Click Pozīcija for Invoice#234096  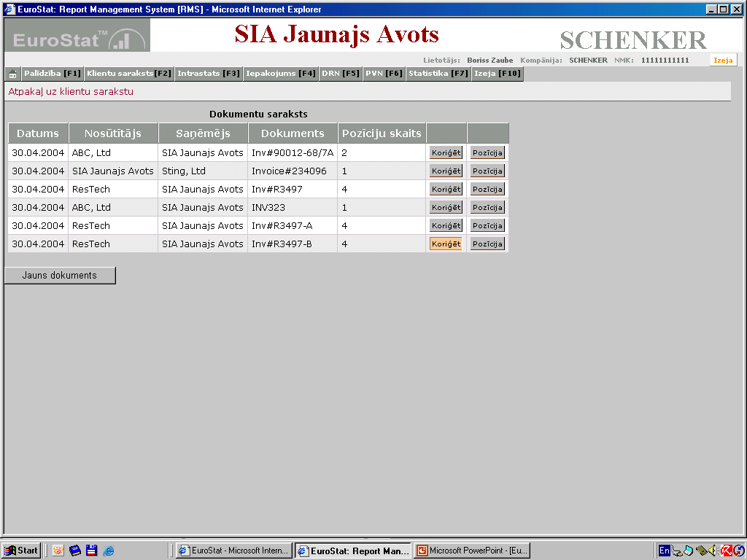487,171
